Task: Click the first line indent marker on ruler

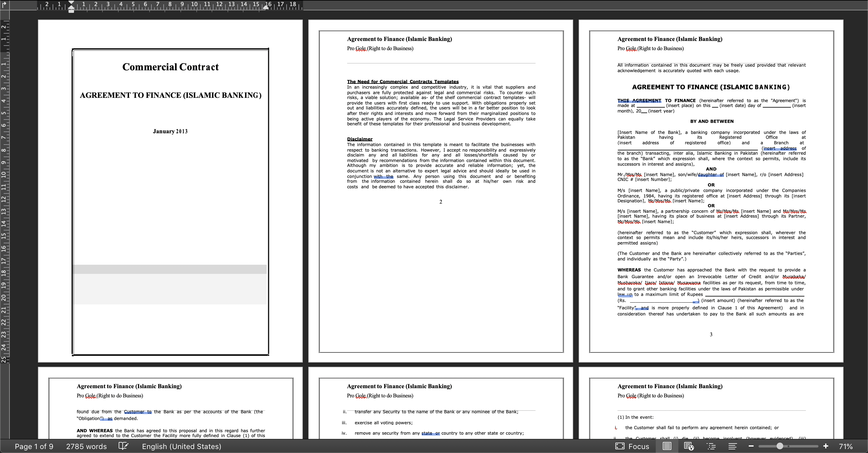Action: tap(71, 3)
